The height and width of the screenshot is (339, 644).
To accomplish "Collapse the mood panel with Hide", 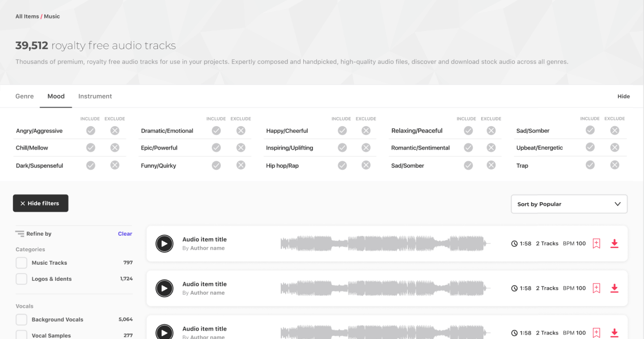I will click(x=623, y=96).
